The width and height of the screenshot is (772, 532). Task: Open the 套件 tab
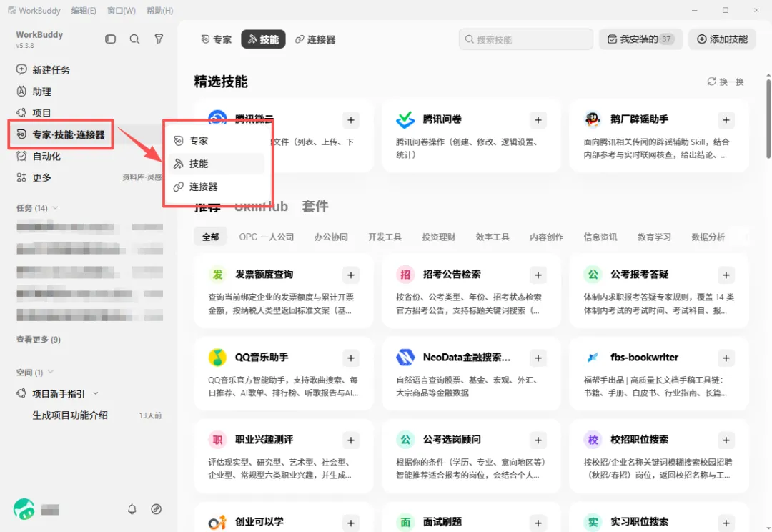pos(315,206)
